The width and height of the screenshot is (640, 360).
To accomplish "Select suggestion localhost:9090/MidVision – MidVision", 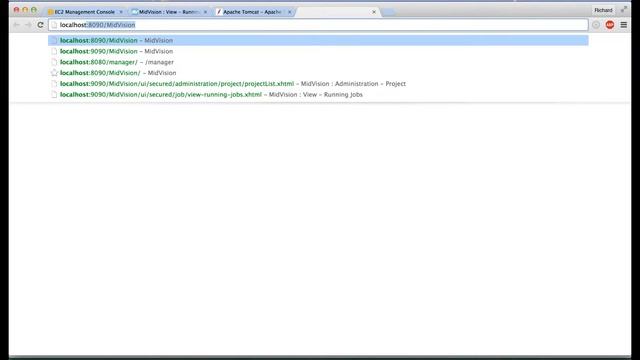I will click(x=318, y=51).
